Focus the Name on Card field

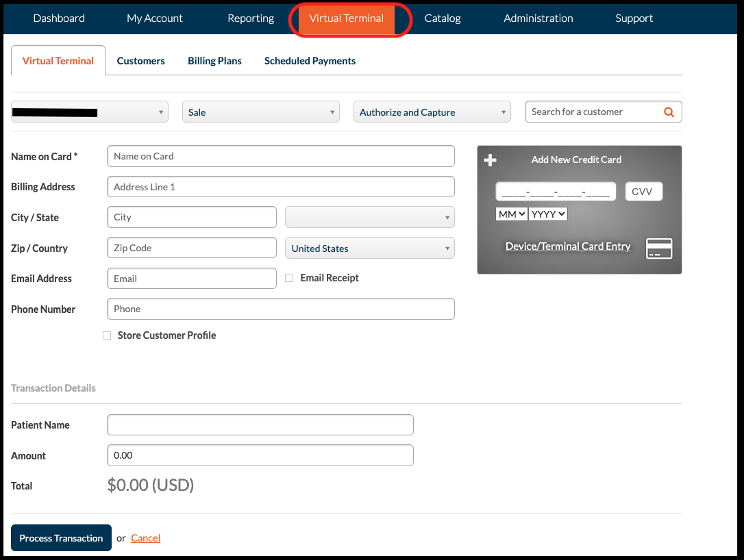[x=281, y=156]
